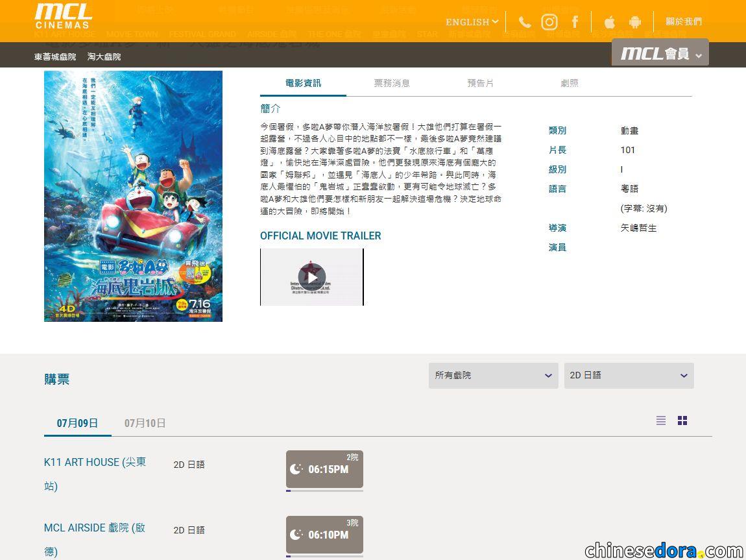Switch to the 票務消息 tab
The image size is (746, 560).
coord(392,83)
